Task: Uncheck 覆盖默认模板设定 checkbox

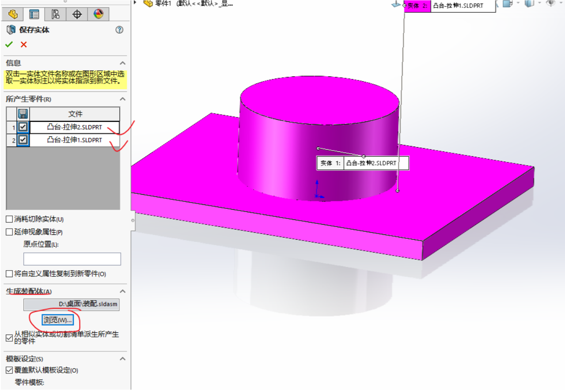Action: coord(9,370)
